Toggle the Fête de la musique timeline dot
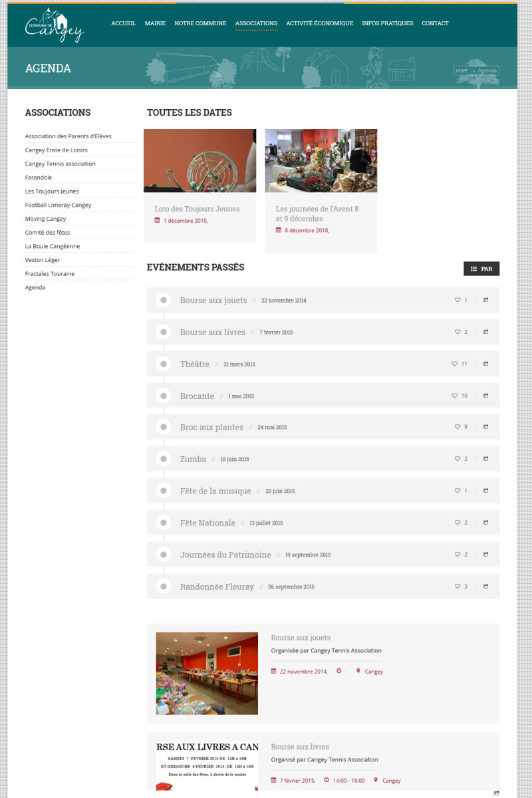The image size is (532, 798). (164, 491)
